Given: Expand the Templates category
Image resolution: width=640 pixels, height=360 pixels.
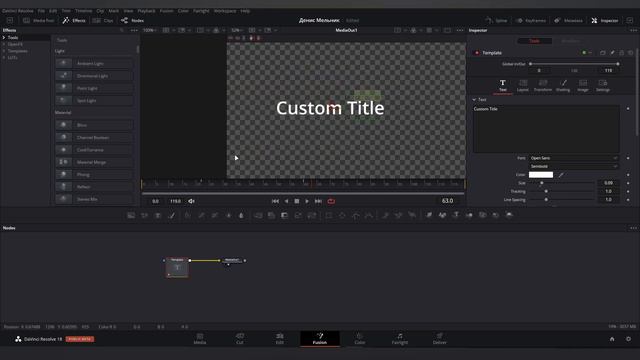Looking at the screenshot, I should 4,51.
